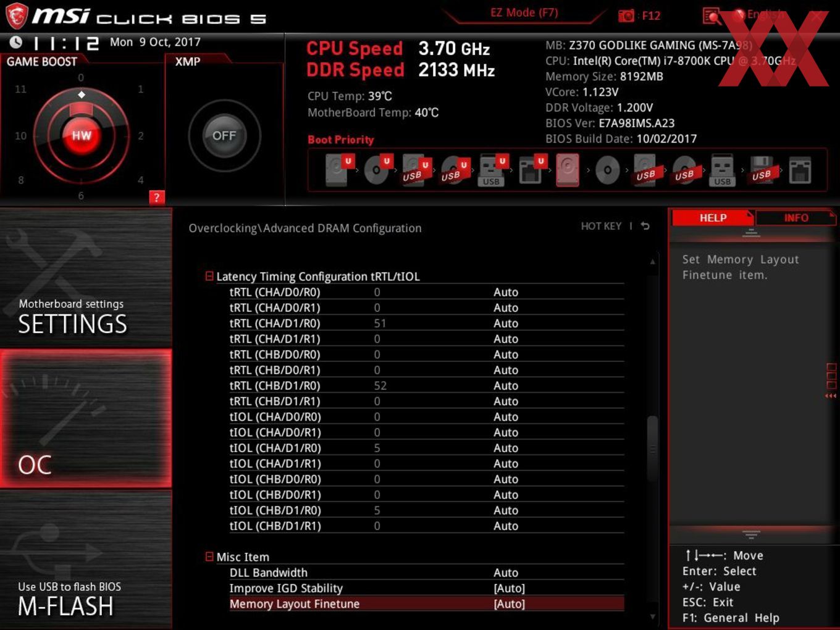Open the search magnifier icon in top bar
The height and width of the screenshot is (630, 840).
[712, 15]
